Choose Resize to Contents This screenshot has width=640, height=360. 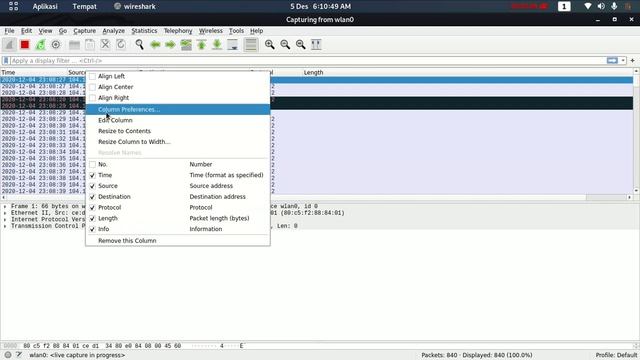pyautogui.click(x=178, y=131)
